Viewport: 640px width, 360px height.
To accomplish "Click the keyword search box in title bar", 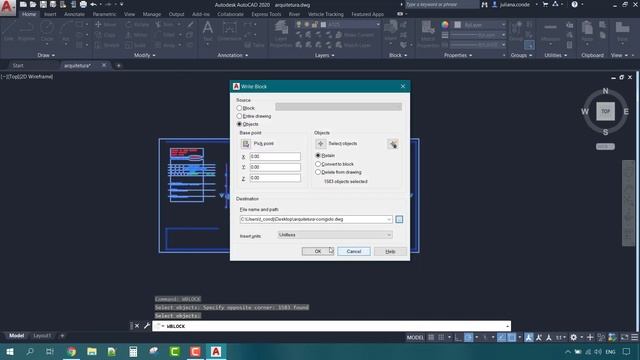I will [442, 4].
